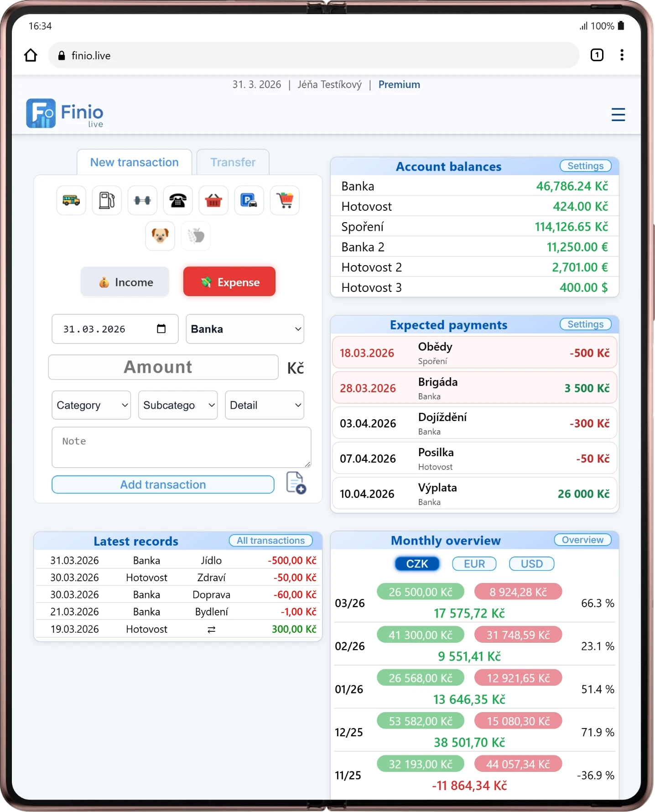Expand the Category dropdown

tap(91, 405)
